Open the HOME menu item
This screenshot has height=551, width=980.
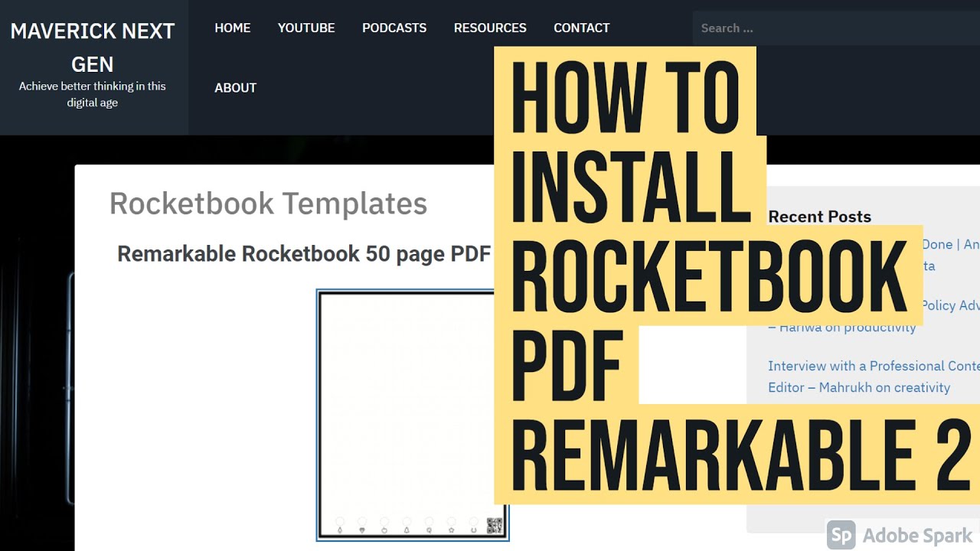233,28
